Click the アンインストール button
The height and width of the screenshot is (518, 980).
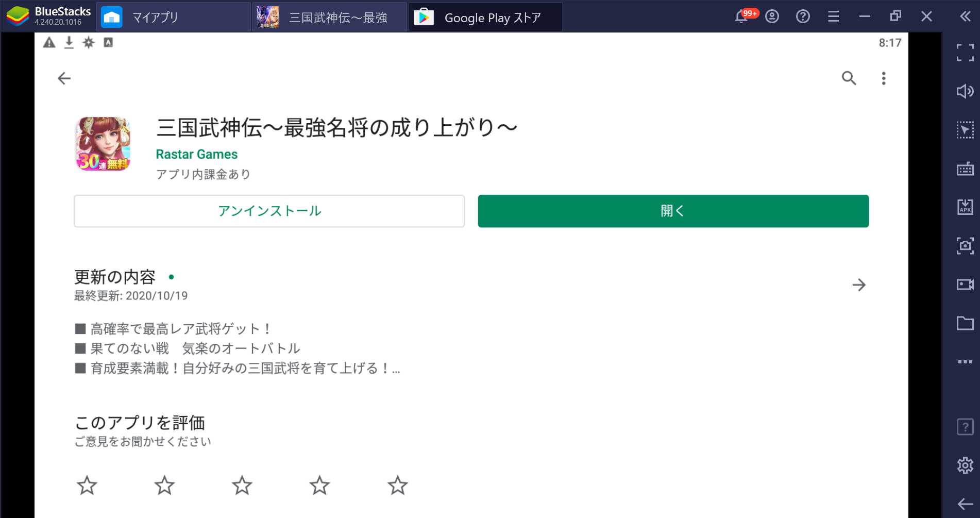click(269, 211)
